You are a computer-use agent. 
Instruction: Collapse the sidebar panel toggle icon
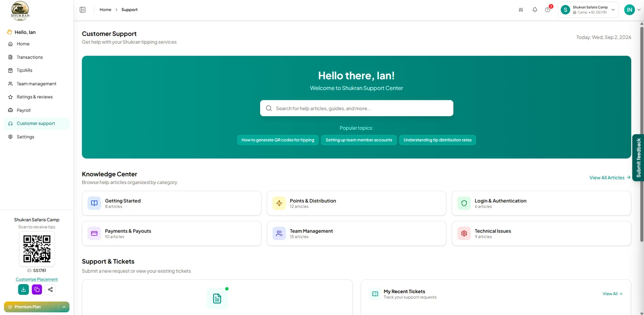[x=83, y=10]
